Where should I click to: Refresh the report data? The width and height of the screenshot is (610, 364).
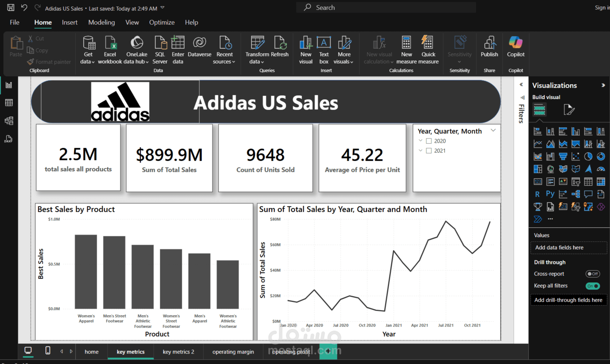pyautogui.click(x=280, y=47)
